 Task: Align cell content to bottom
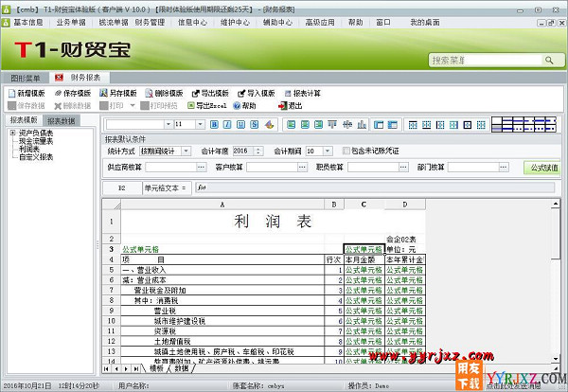pos(362,125)
